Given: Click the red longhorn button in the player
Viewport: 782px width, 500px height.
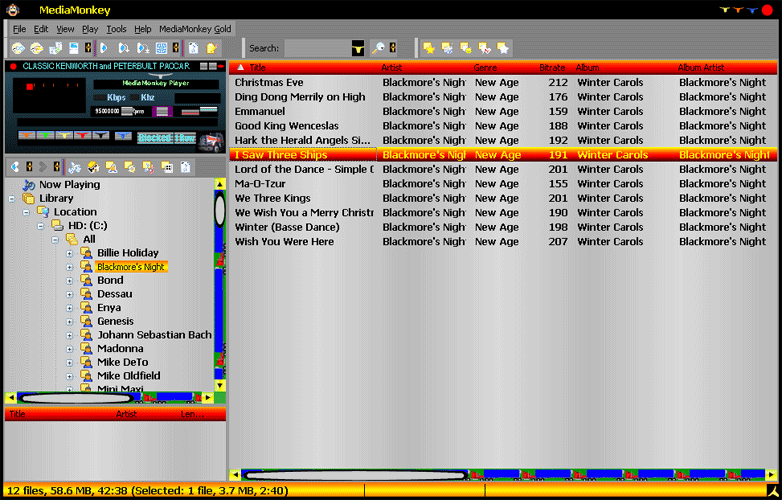Looking at the screenshot, I should (x=82, y=135).
